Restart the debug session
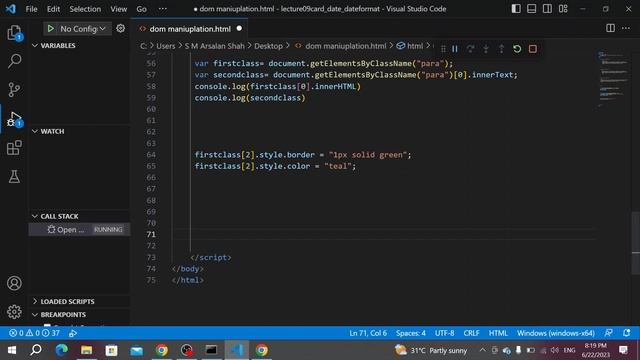 [x=517, y=49]
